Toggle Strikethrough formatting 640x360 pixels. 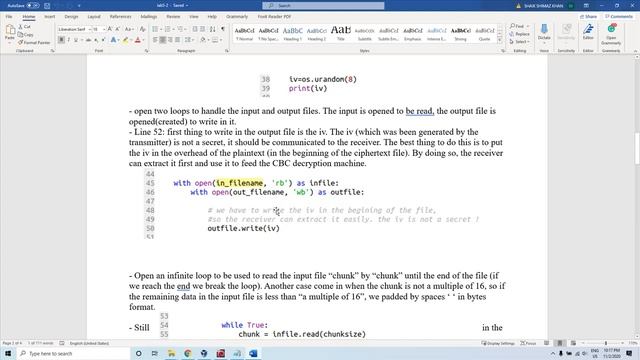coord(88,40)
